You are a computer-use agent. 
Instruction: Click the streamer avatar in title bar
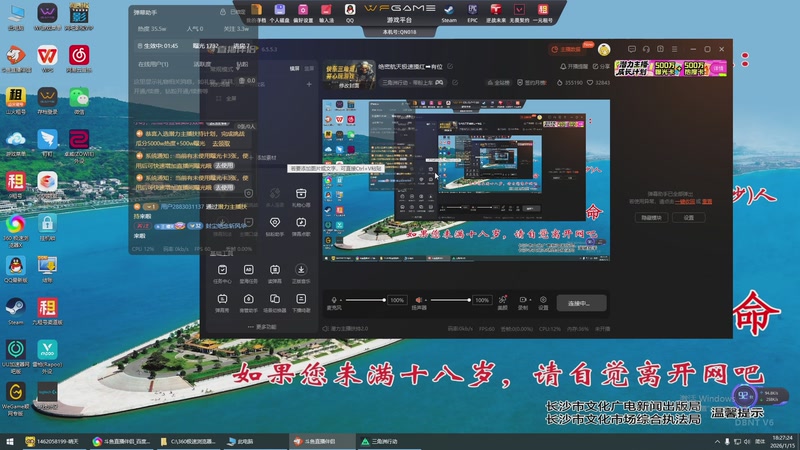tap(604, 49)
